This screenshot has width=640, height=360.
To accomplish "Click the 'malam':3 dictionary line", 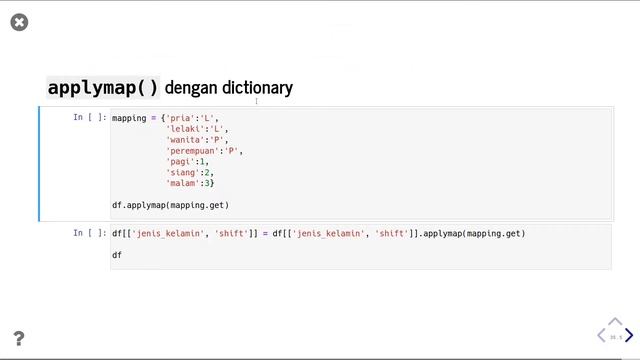I will (190, 183).
